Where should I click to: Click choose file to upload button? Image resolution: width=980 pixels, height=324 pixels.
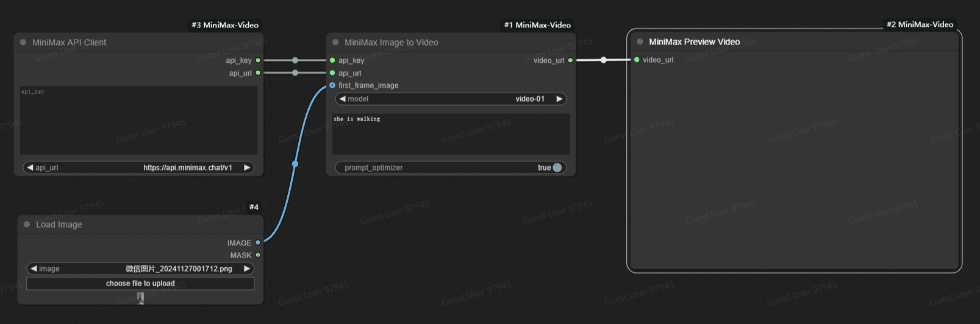tap(140, 284)
